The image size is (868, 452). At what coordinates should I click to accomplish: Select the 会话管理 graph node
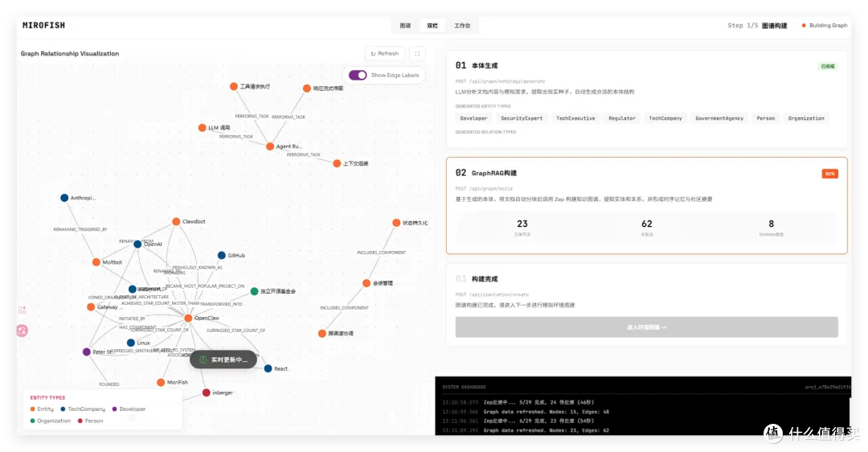pyautogui.click(x=366, y=283)
